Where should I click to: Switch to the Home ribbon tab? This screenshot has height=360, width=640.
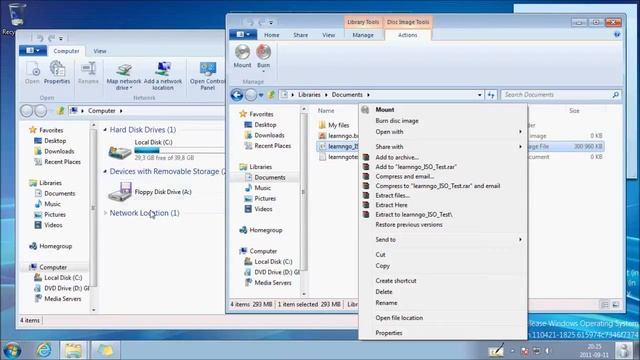[271, 35]
